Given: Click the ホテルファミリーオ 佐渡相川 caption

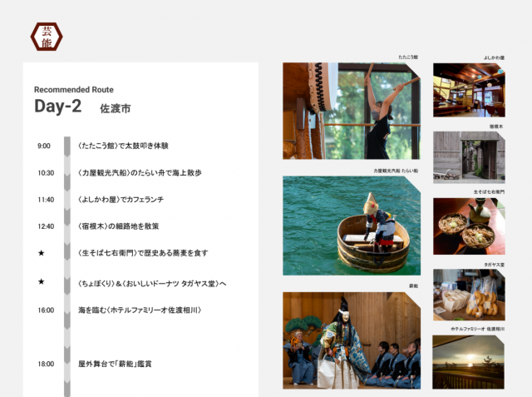Looking at the screenshot, I should [477, 329].
